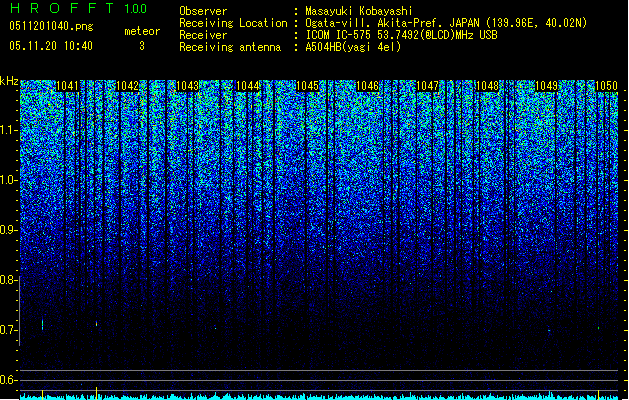
Task: Click the 1046 time marker
Action: (x=367, y=86)
